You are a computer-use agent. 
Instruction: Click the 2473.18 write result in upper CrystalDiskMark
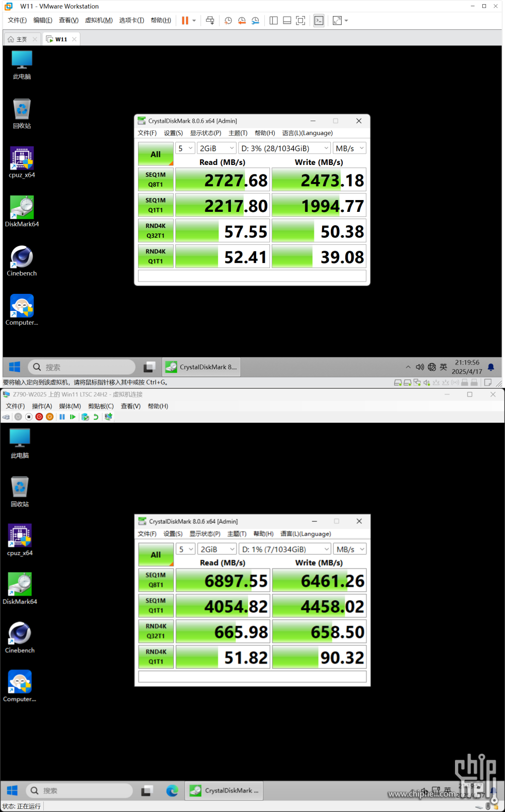click(319, 180)
